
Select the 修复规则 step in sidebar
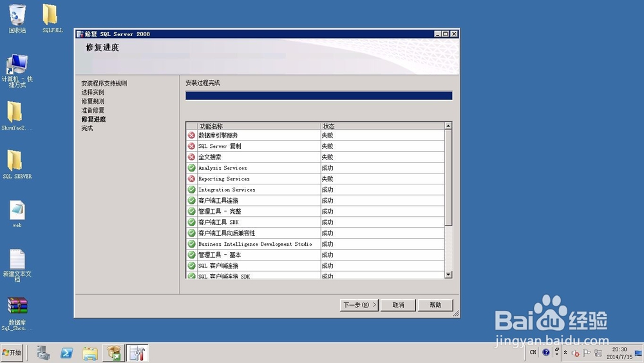click(x=92, y=101)
